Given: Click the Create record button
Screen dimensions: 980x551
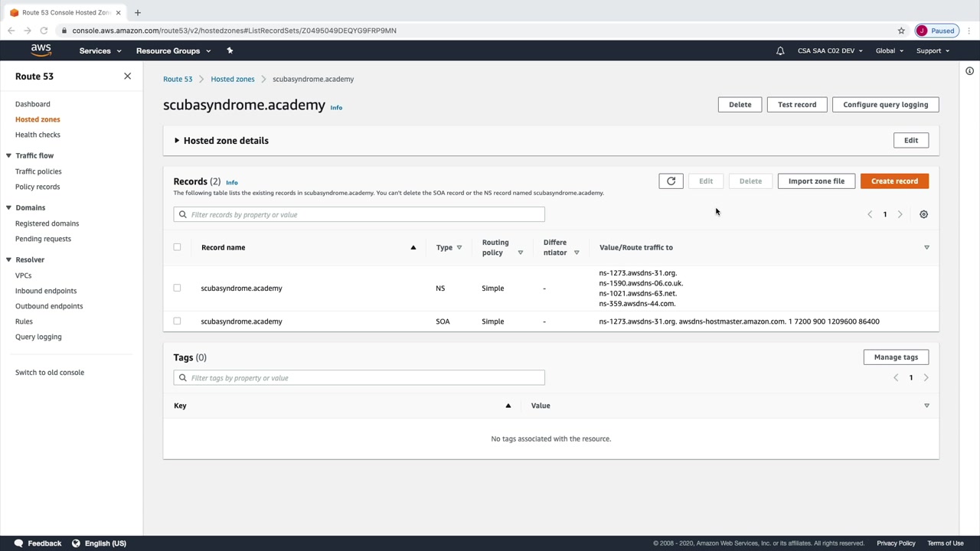Looking at the screenshot, I should (x=894, y=181).
